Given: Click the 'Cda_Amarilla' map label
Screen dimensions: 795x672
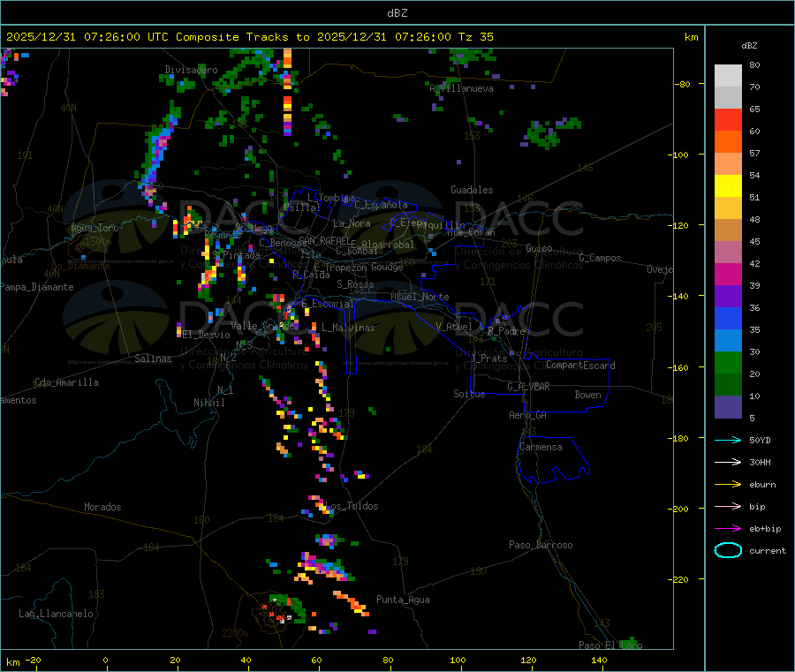Looking at the screenshot, I should coord(67,382).
